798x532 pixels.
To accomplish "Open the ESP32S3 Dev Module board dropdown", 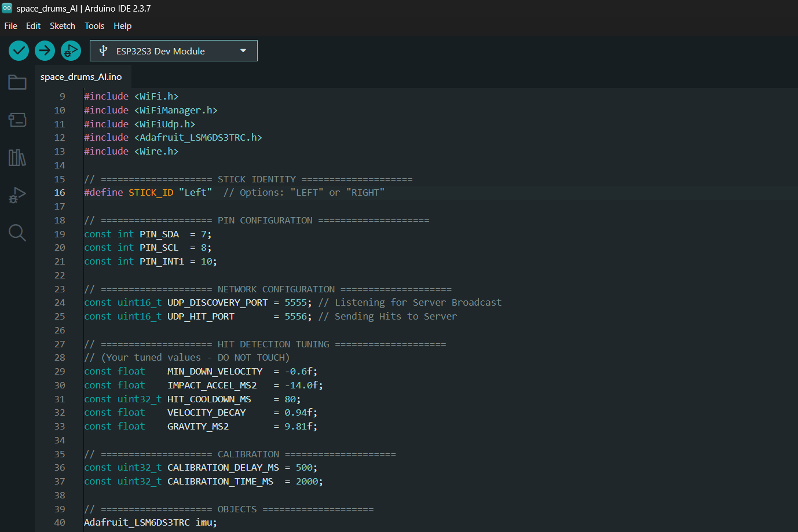I will pyautogui.click(x=174, y=51).
